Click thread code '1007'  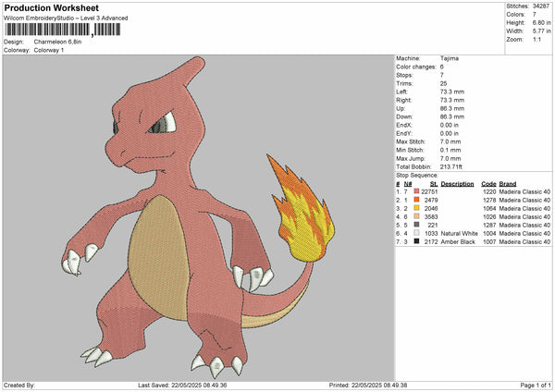[489, 241]
